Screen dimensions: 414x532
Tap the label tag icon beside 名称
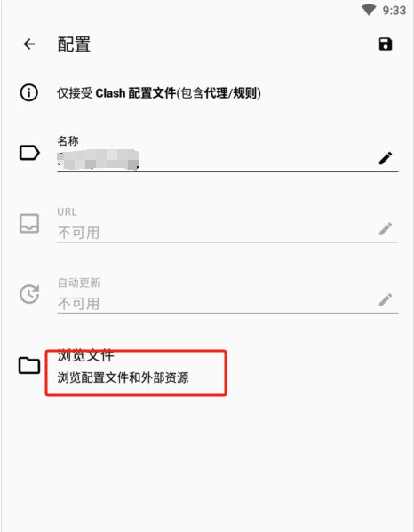29,153
